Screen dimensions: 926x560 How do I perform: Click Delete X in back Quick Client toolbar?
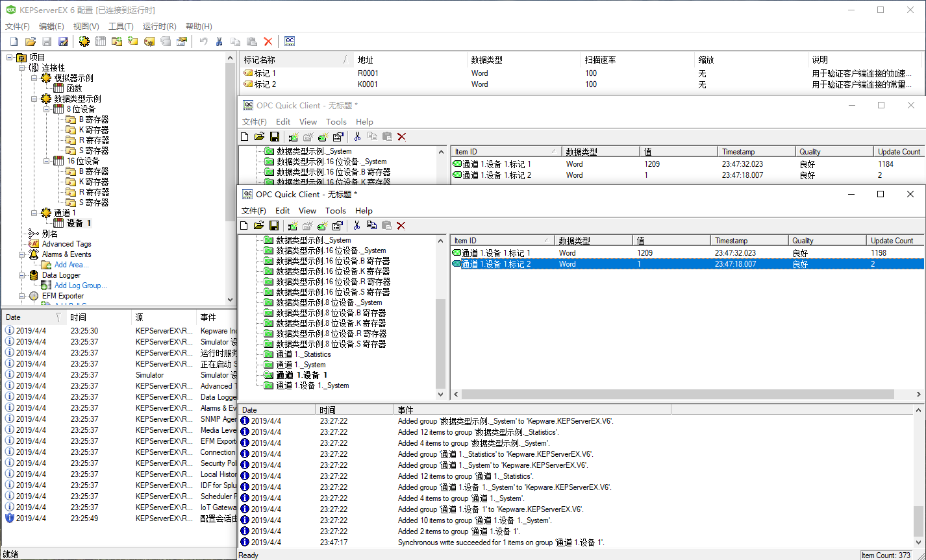click(x=402, y=137)
